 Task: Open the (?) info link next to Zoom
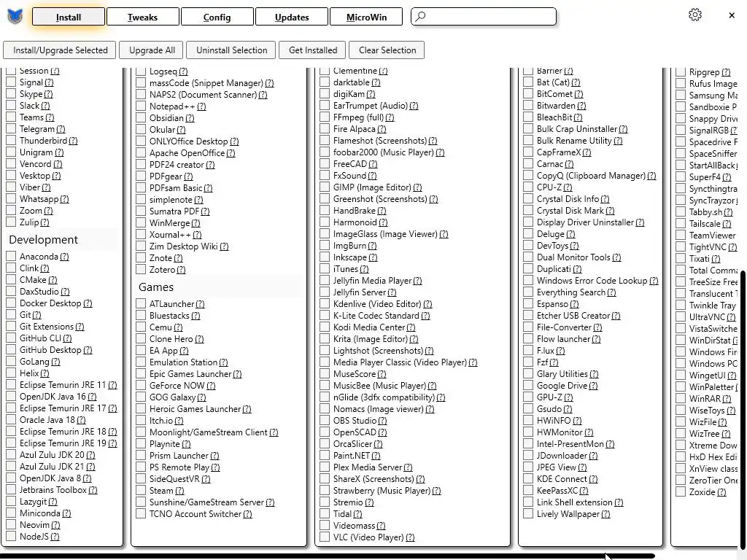tap(48, 211)
